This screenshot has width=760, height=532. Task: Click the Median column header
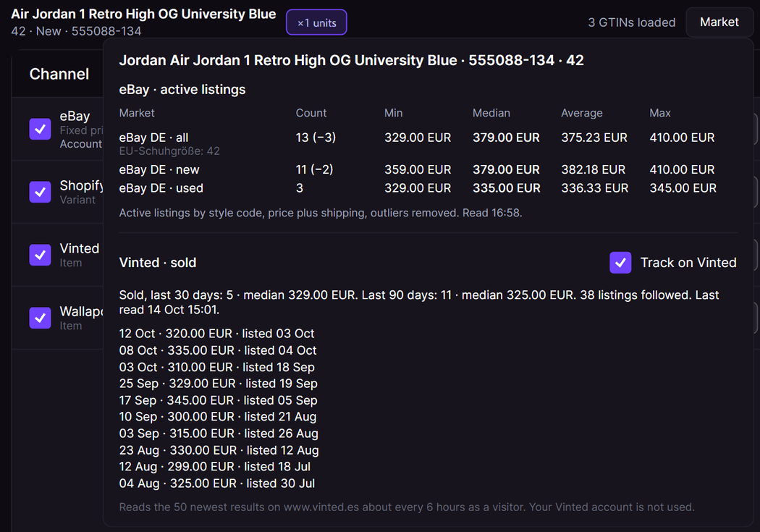(x=491, y=113)
